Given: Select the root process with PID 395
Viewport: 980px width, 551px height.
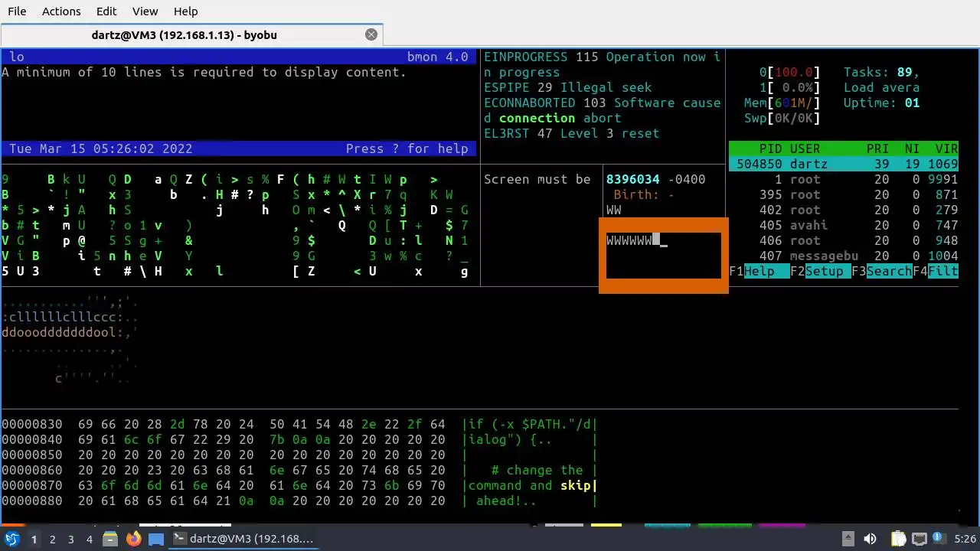Looking at the screenshot, I should click(844, 194).
